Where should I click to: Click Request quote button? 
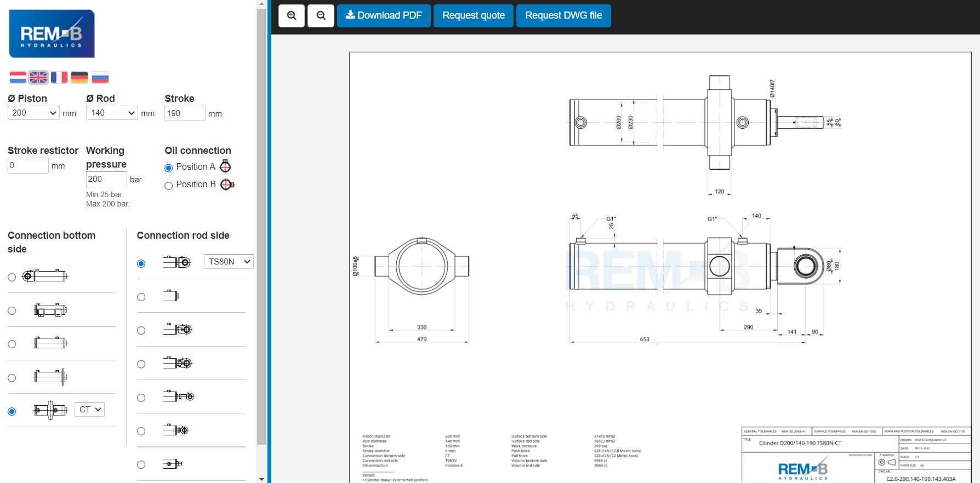point(474,16)
